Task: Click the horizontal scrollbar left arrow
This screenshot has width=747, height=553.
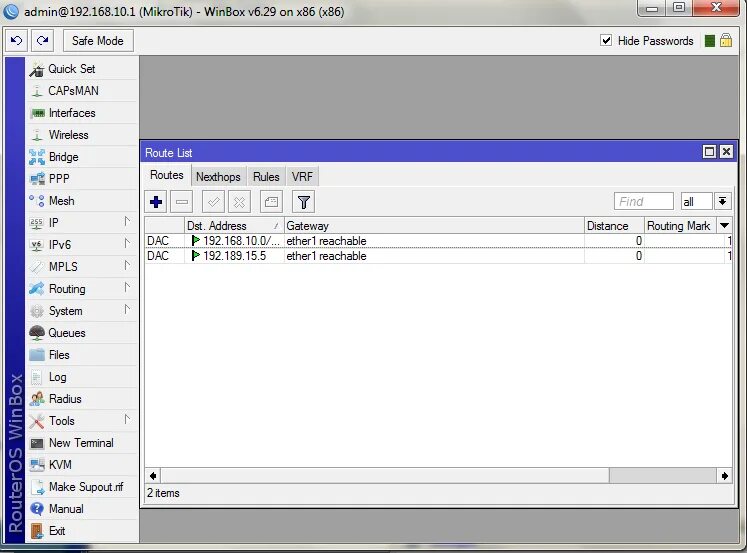Action: (153, 475)
